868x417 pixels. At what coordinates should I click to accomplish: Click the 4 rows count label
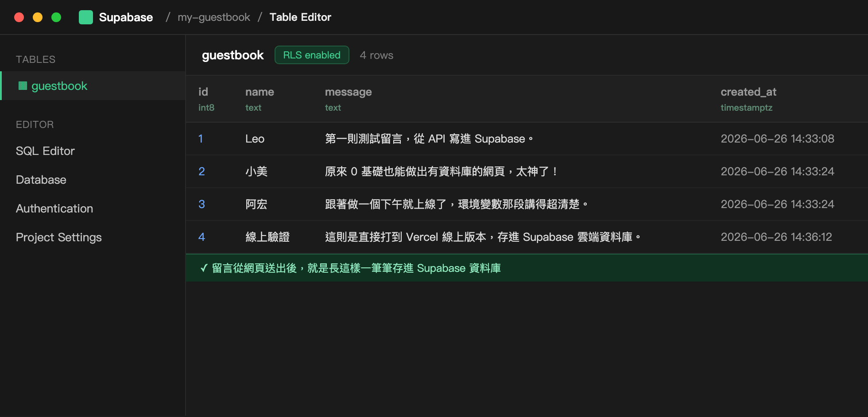(x=376, y=55)
